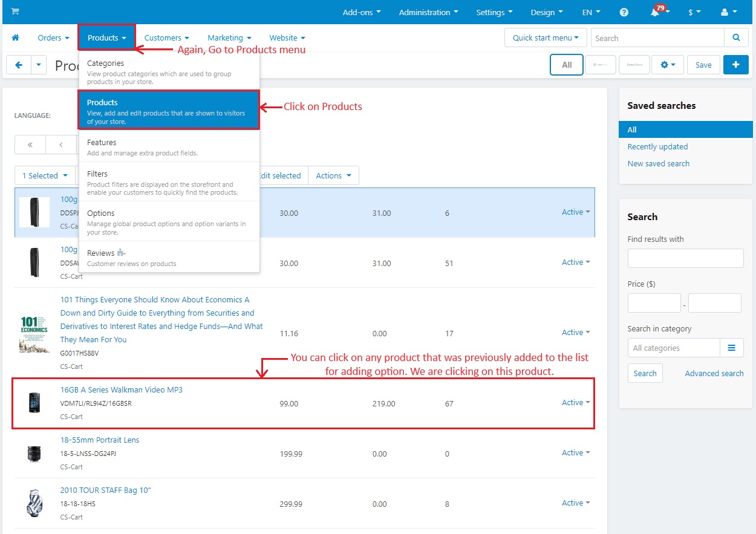Image resolution: width=756 pixels, height=534 pixels.
Task: Open the Add-ons menu
Action: click(x=362, y=12)
